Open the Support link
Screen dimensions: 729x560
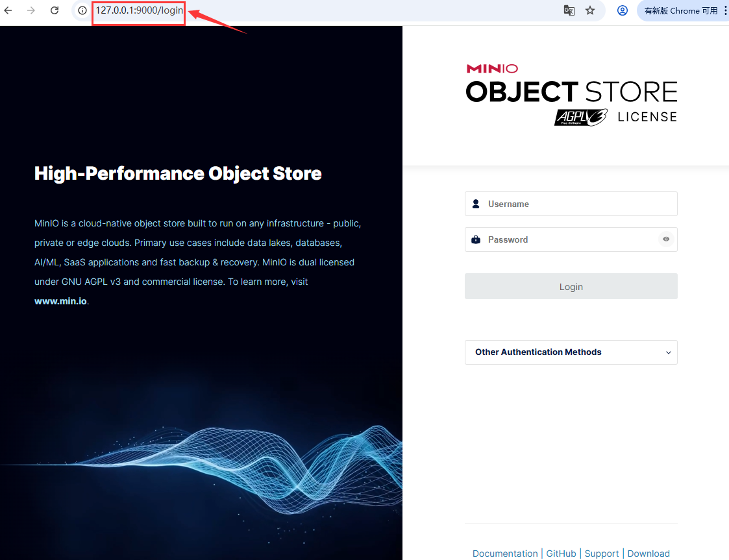pos(602,554)
